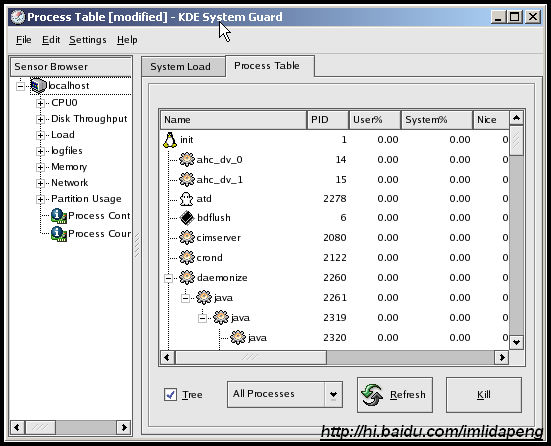Expand the Partition Usage node
Viewport: 551px width, 446px height.
(x=40, y=200)
